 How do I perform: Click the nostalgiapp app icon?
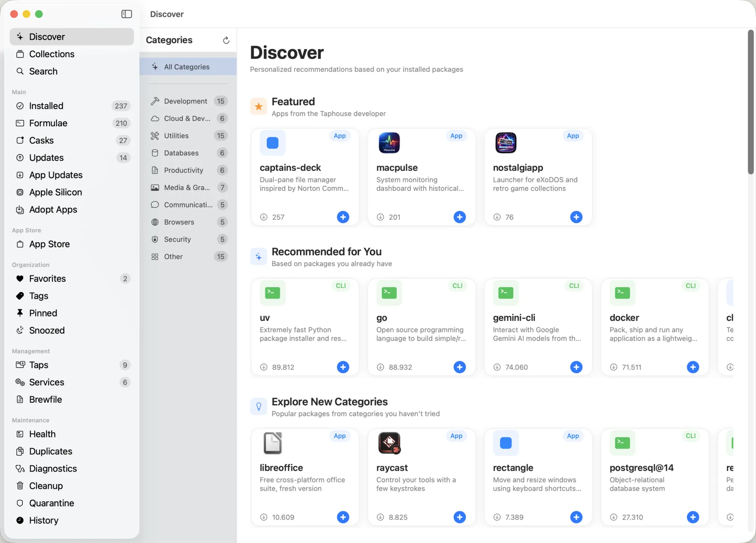[x=506, y=143]
